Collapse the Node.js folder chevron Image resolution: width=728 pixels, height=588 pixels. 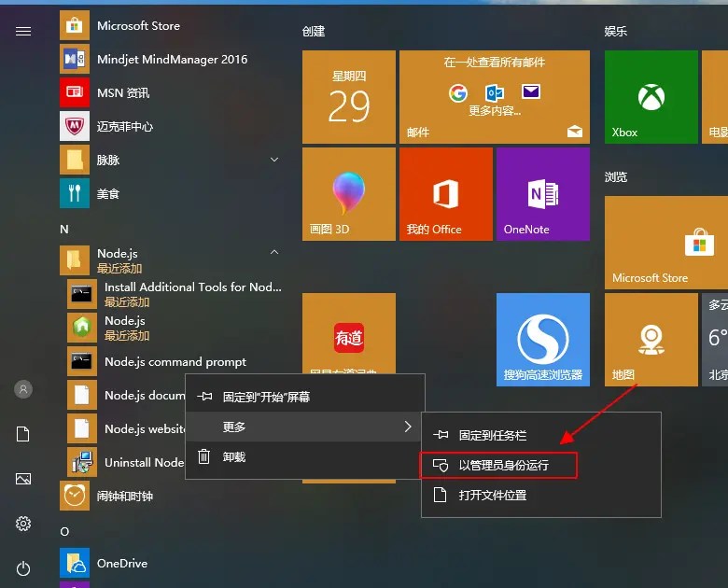click(x=274, y=252)
